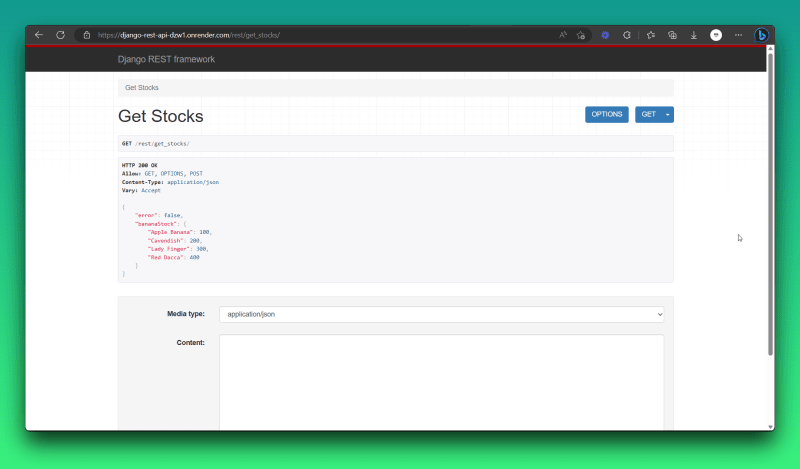Click the page vertical scrollbar thumb
Screen dimensions: 800x469
(x=770, y=204)
